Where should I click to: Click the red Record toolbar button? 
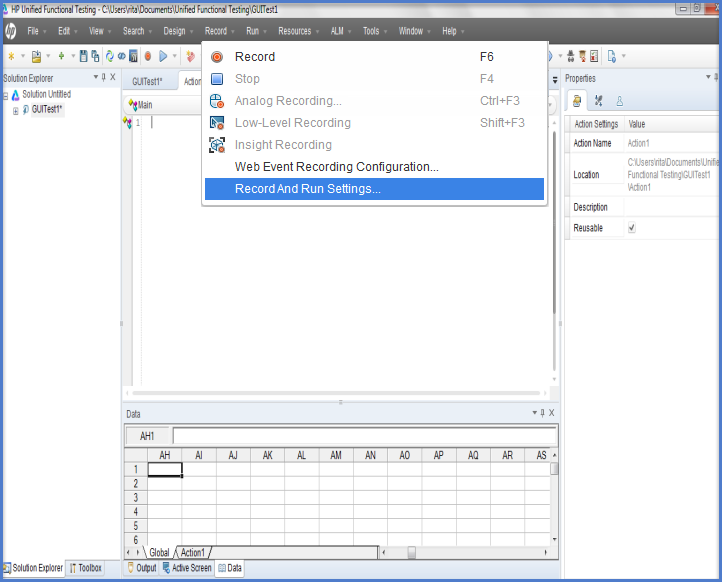tap(148, 56)
